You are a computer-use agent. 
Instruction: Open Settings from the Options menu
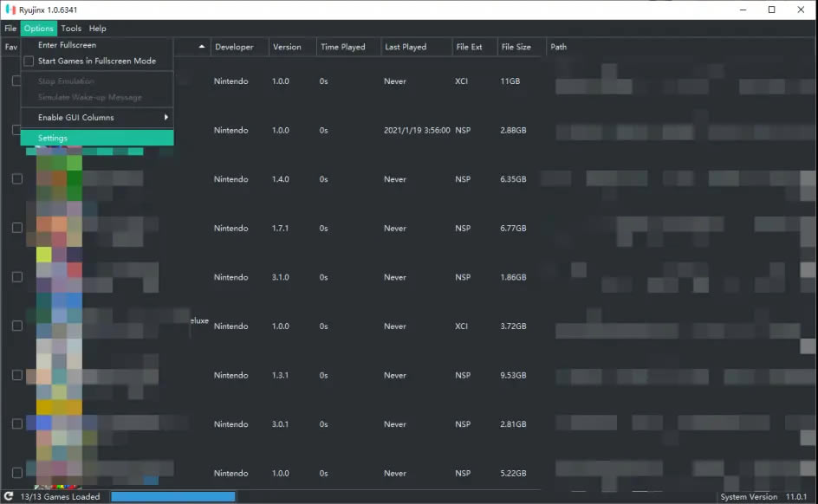click(97, 138)
